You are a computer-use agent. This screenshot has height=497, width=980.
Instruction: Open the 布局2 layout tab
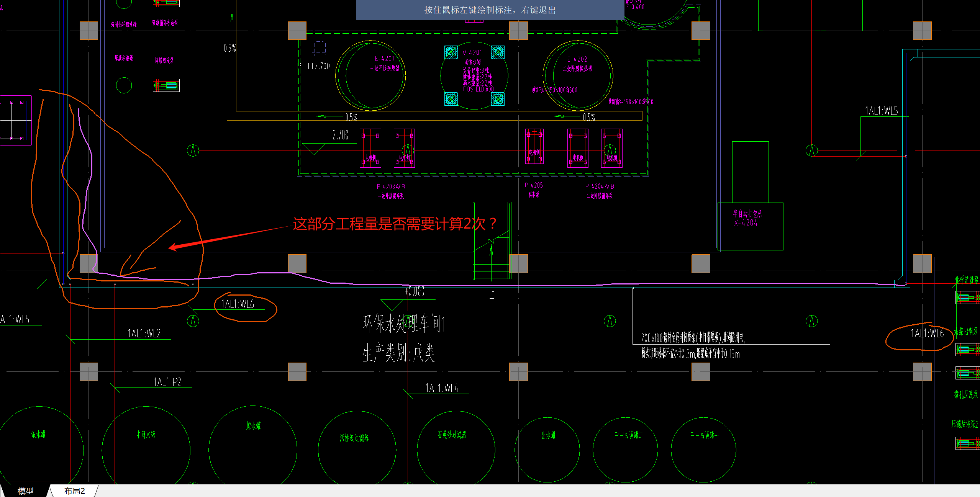(x=74, y=491)
